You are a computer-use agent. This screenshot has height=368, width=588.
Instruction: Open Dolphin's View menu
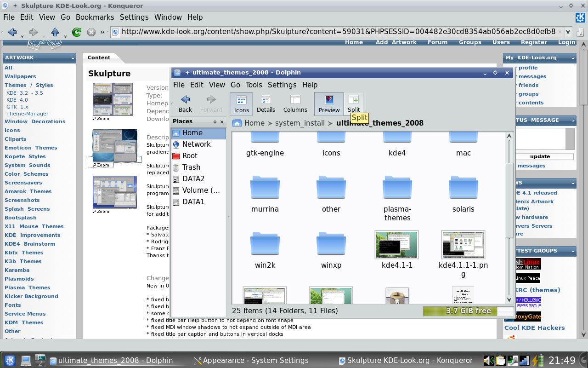[217, 85]
